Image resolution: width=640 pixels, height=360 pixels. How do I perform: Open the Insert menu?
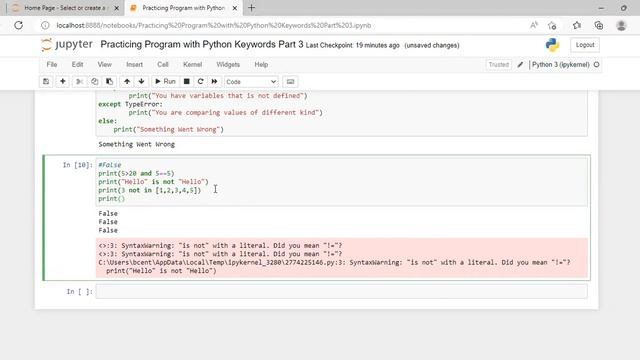click(x=134, y=64)
